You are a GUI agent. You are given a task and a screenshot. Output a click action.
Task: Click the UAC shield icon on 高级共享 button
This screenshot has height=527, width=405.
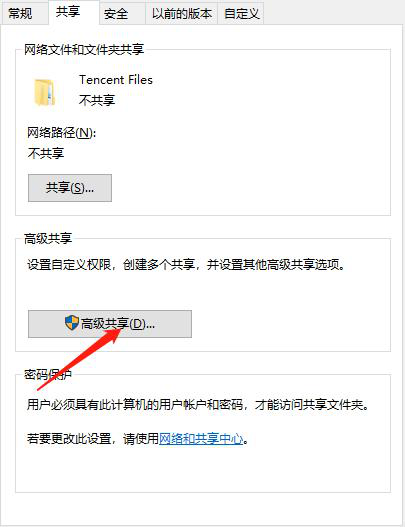tap(72, 323)
